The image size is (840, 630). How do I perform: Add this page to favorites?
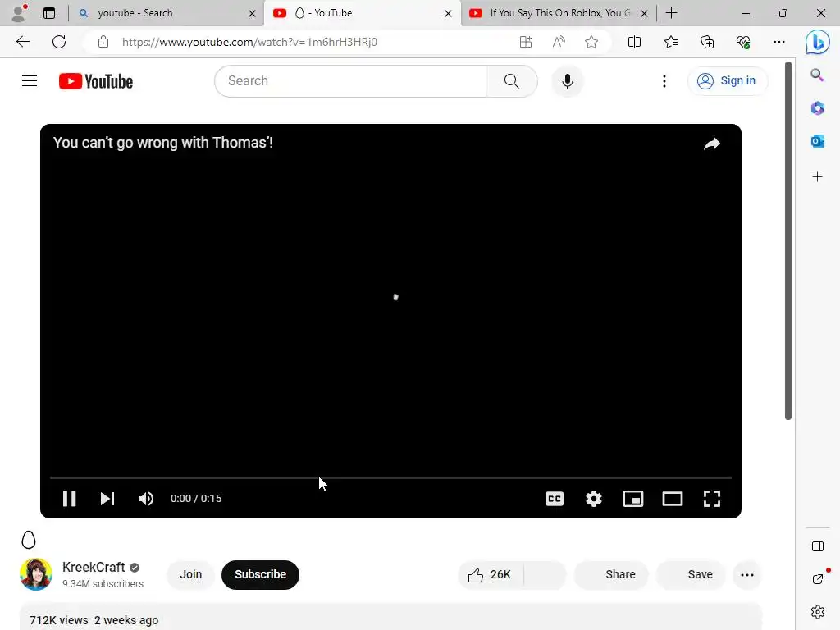[591, 42]
